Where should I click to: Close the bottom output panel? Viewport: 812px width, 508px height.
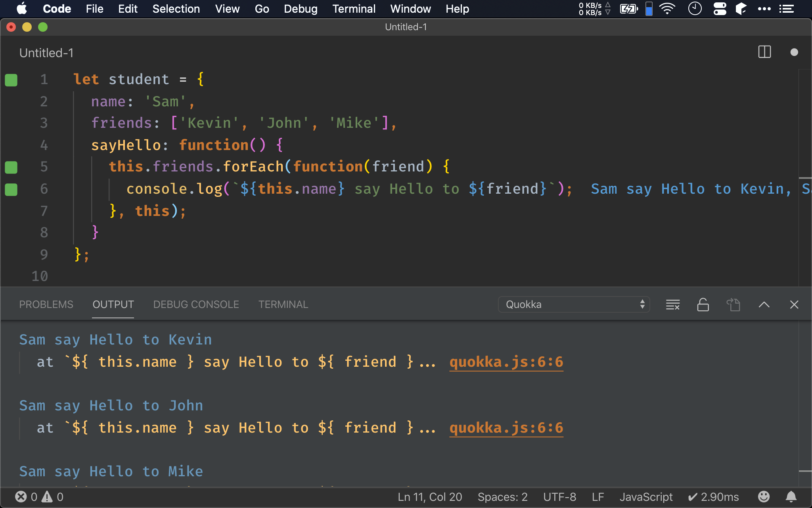pyautogui.click(x=794, y=304)
